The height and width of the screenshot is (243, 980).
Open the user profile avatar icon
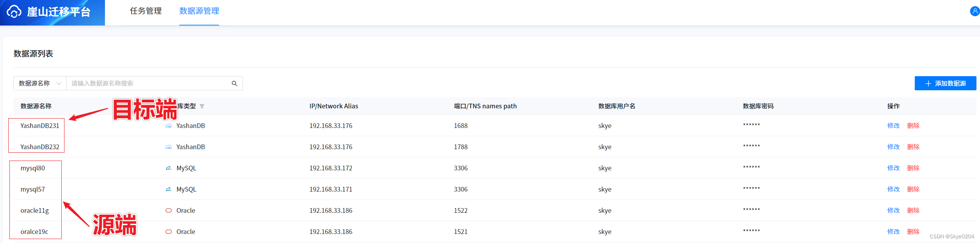click(x=975, y=11)
